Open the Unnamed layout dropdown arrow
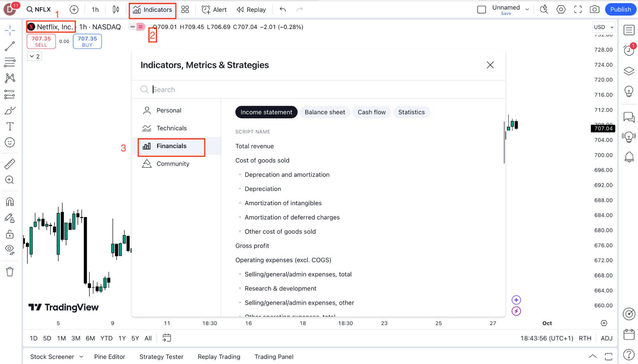The width and height of the screenshot is (638, 364). coord(527,10)
